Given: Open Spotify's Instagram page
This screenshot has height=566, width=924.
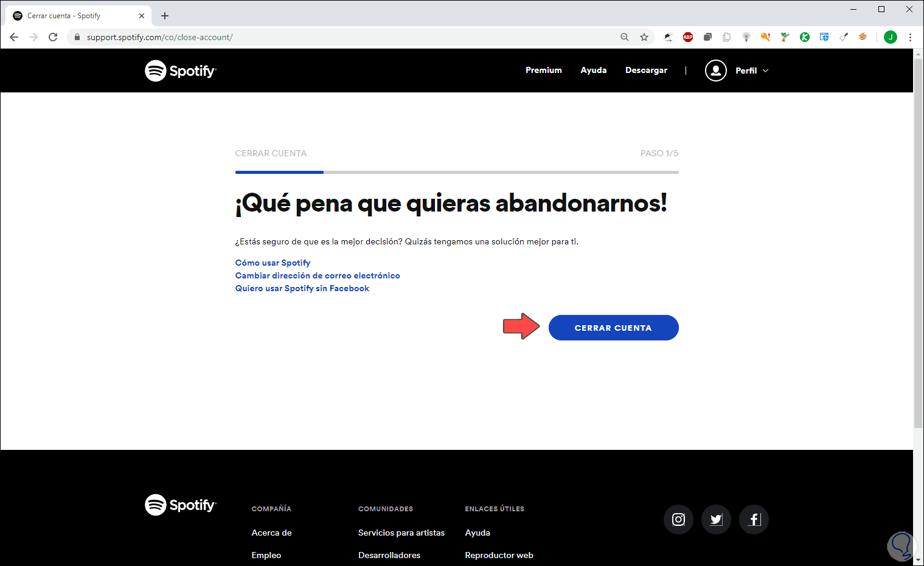Looking at the screenshot, I should 678,519.
